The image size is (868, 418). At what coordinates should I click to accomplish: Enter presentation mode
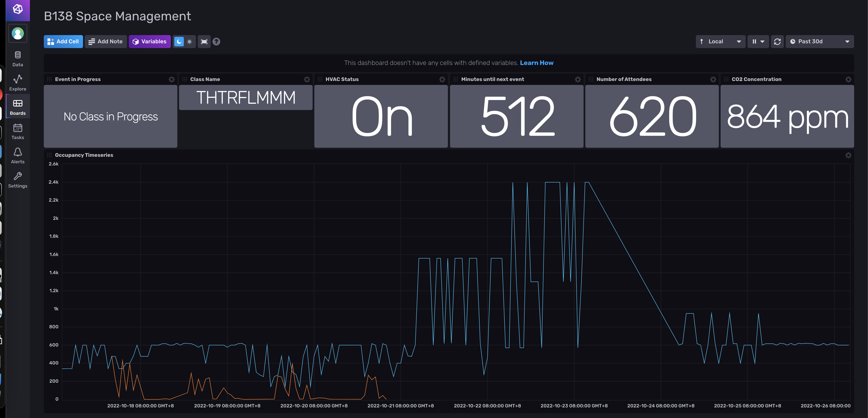coord(204,41)
